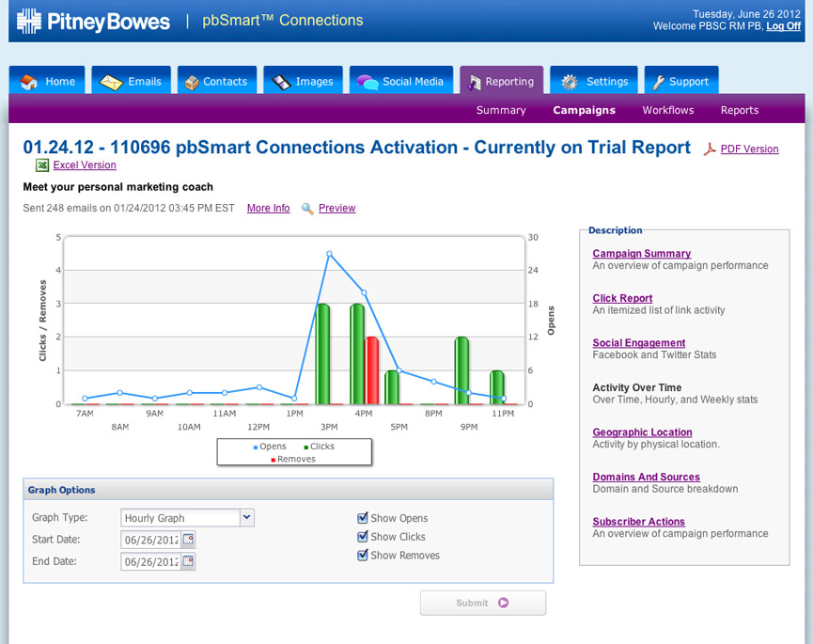This screenshot has width=813, height=644.
Task: Click the red Removes legend swatch
Action: pos(274,460)
